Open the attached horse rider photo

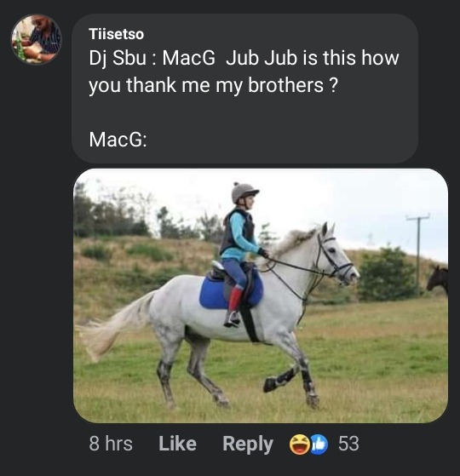[x=261, y=295]
